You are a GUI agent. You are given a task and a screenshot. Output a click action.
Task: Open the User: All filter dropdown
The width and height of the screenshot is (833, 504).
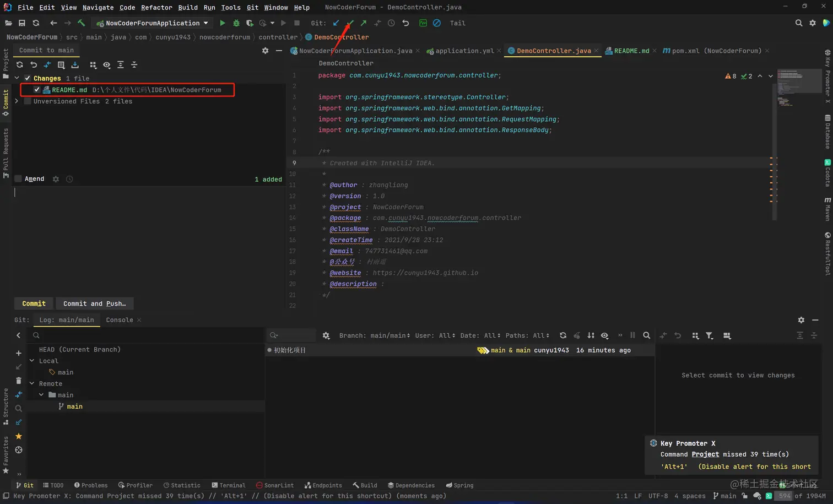(435, 335)
